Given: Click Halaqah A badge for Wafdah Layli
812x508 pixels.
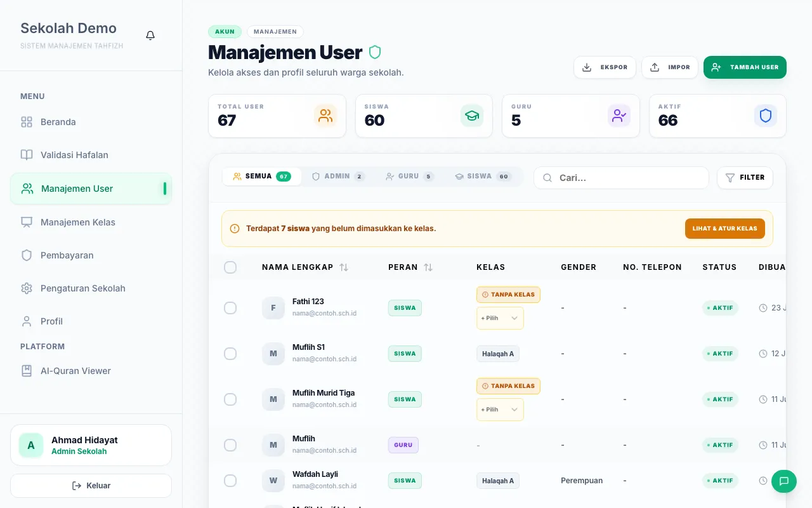Looking at the screenshot, I should click(498, 481).
